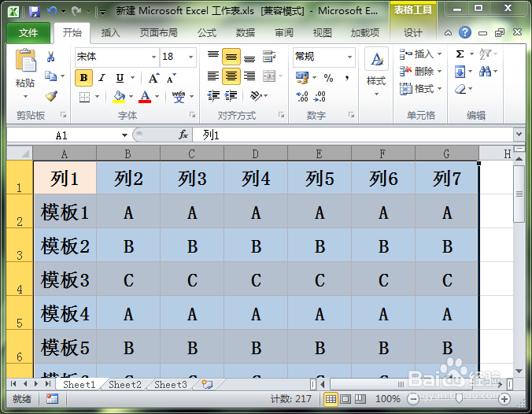Screen dimensions: 532x414
Task: Save the workbook with floppy icon
Action: 35,12
